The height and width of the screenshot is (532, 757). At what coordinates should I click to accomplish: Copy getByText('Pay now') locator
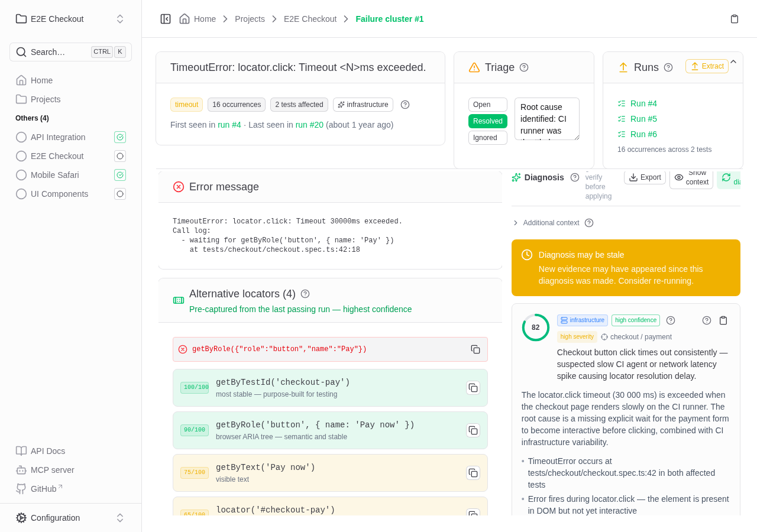pyautogui.click(x=473, y=473)
